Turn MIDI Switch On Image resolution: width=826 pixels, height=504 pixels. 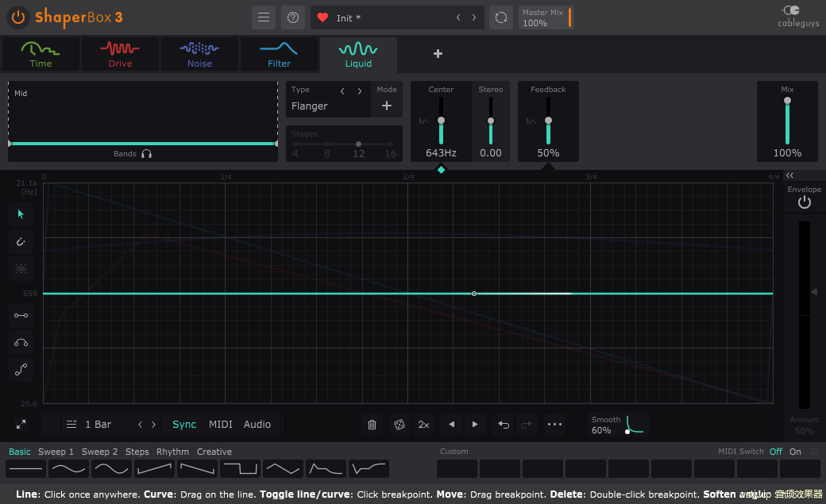click(x=795, y=452)
